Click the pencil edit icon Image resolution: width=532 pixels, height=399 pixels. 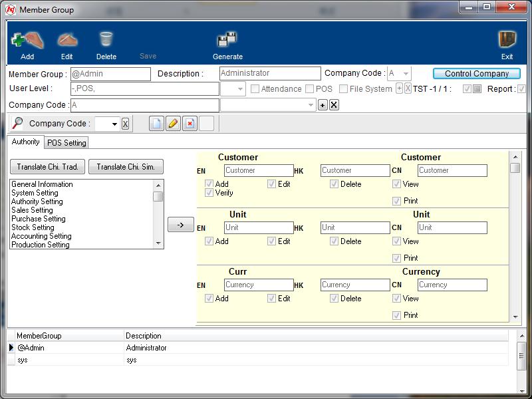click(x=173, y=124)
